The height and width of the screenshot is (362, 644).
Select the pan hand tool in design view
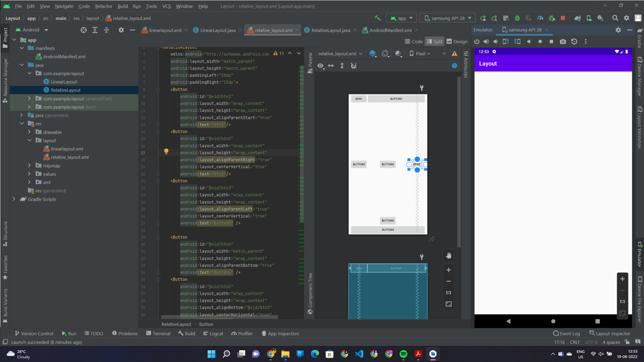coord(448,256)
